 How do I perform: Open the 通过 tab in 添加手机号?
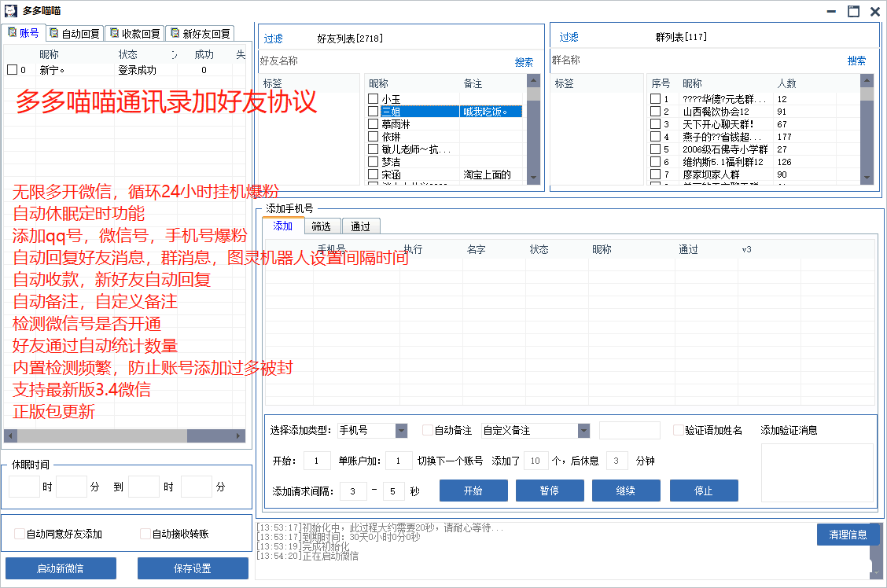click(360, 226)
